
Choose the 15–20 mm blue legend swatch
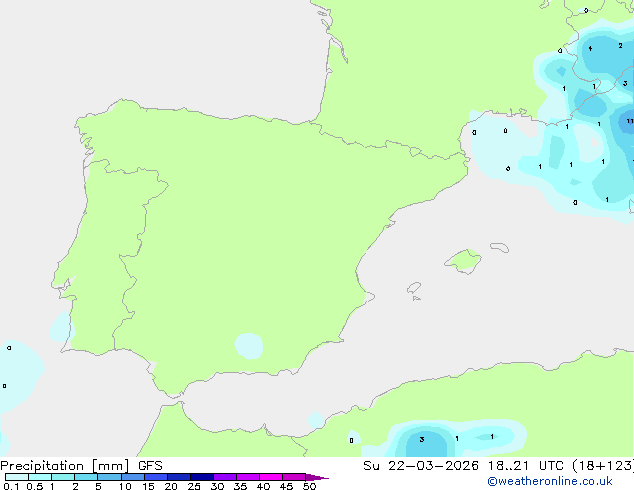click(155, 477)
